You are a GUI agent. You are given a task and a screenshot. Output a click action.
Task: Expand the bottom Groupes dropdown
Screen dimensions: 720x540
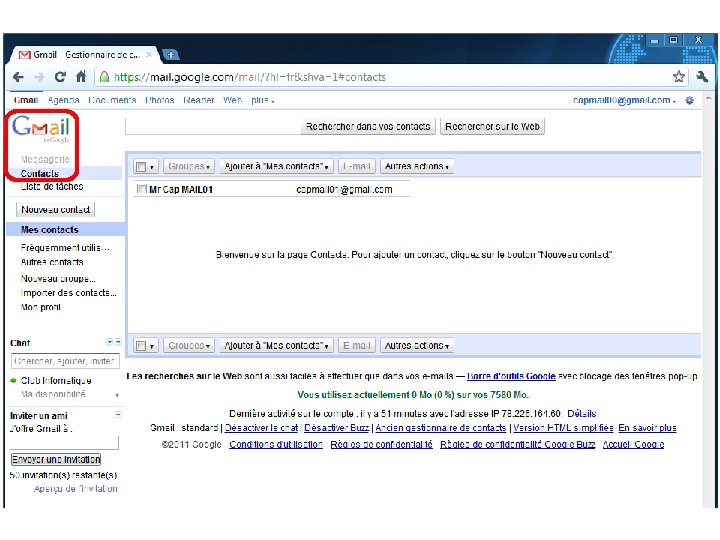point(188,345)
